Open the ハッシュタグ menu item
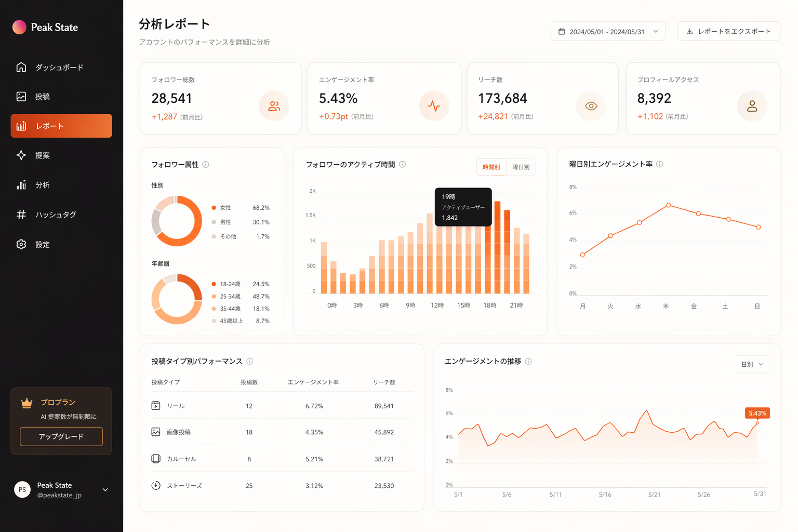This screenshot has height=532, width=798. (x=61, y=214)
